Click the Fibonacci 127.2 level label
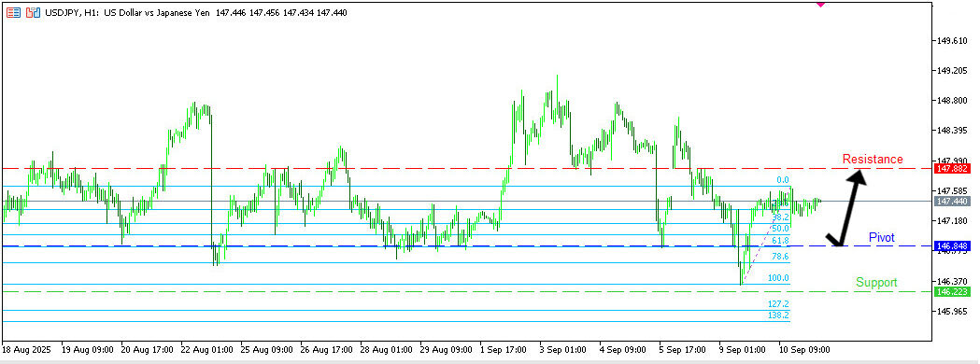980x364 pixels. 779,304
